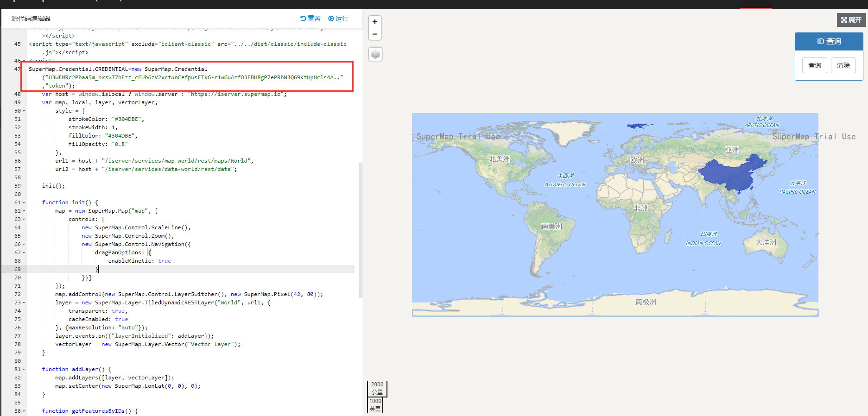Screen dimensions: 868x416
Task: Collapse code fold at line 66
Action: point(24,244)
